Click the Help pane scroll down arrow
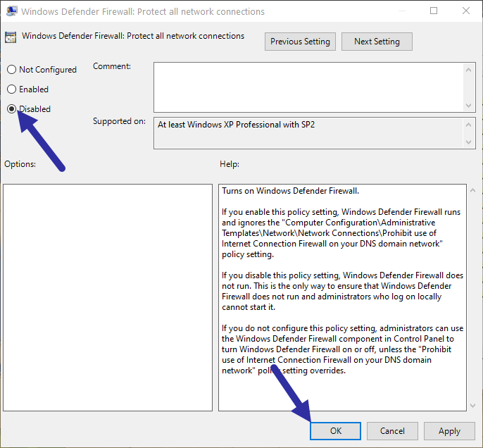The image size is (483, 448). 472,406
